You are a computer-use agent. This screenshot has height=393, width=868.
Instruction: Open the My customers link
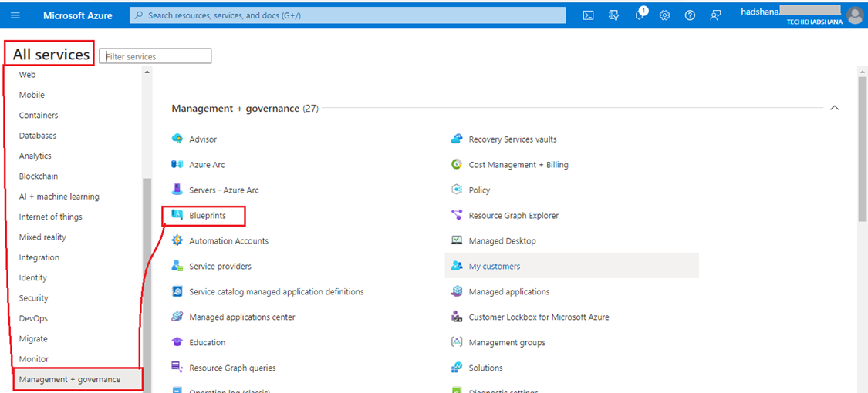click(x=495, y=266)
